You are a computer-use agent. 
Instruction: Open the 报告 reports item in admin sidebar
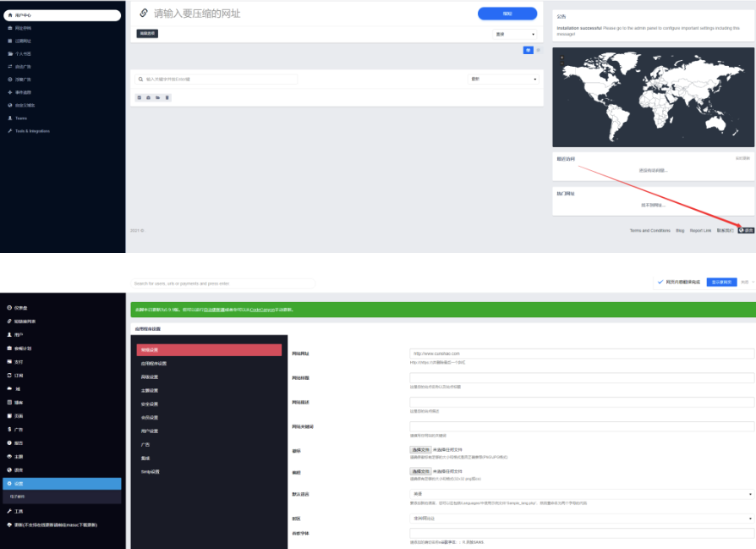[x=15, y=443]
